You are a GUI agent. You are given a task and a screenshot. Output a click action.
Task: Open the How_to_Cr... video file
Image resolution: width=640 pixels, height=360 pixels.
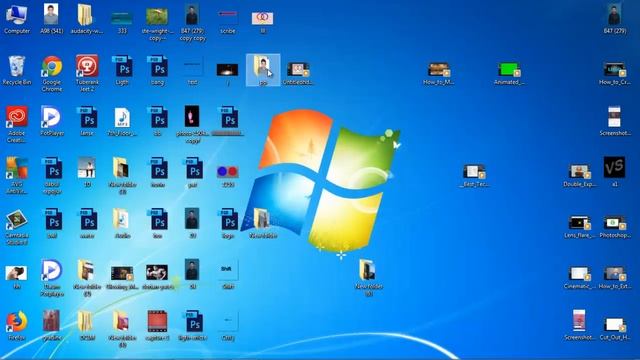(x=614, y=73)
